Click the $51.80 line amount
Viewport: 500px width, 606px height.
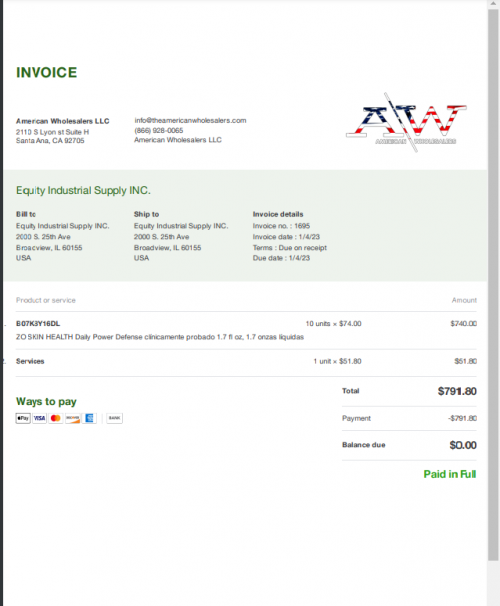click(x=466, y=361)
